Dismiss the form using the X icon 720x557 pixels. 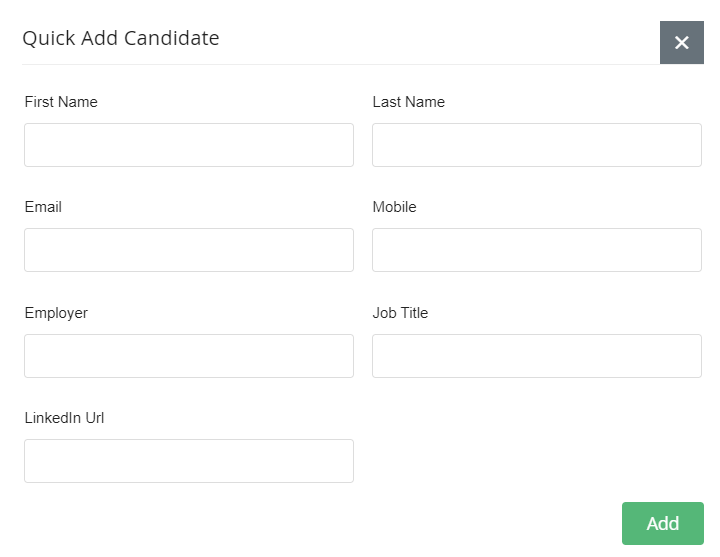point(681,42)
